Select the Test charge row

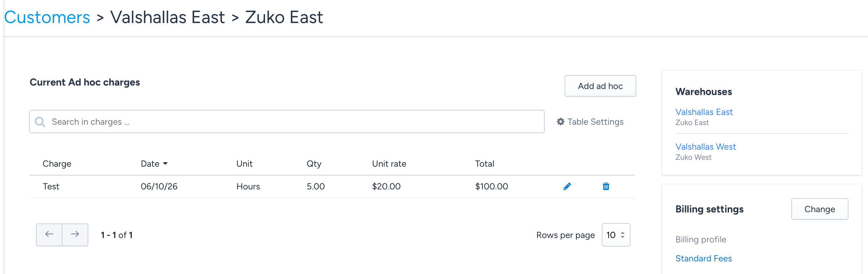pos(332,186)
